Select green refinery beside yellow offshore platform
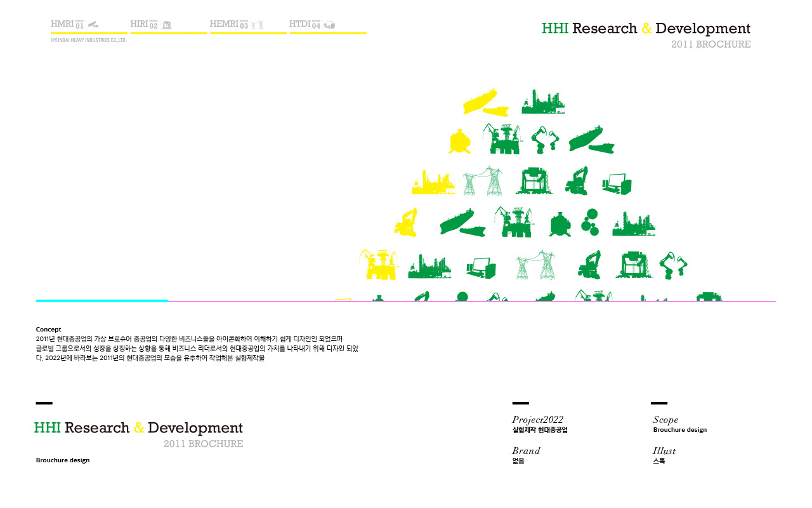Image resolution: width=812 pixels, height=508 pixels. (429, 266)
